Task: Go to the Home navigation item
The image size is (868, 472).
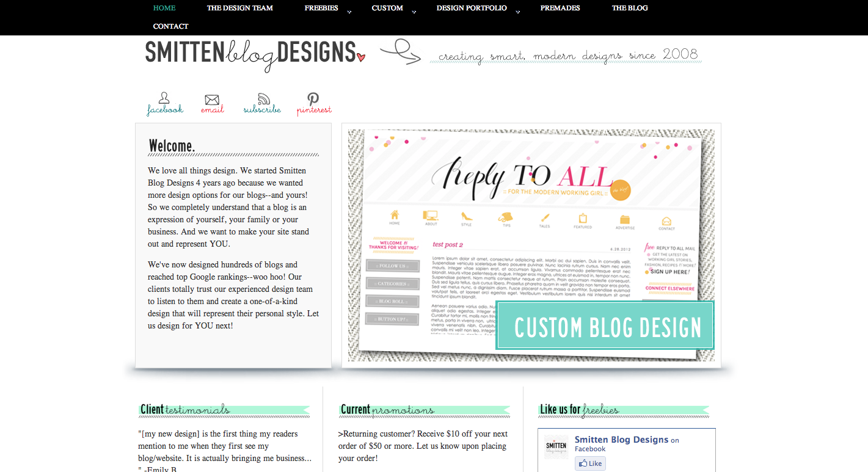Action: pos(164,8)
